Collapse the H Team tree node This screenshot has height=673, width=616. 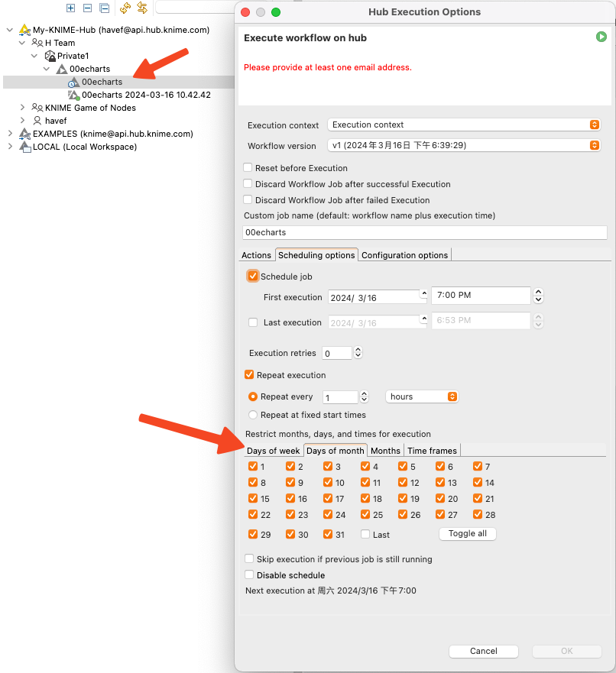pyautogui.click(x=22, y=43)
